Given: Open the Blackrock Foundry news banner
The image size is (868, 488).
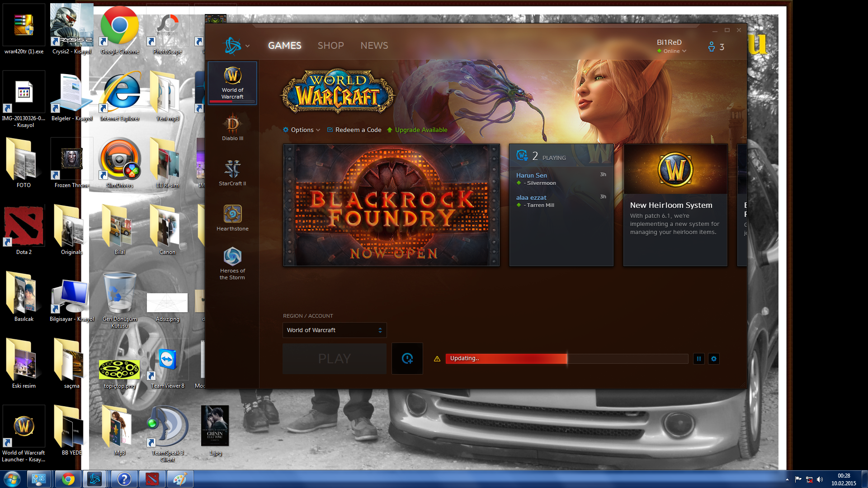Looking at the screenshot, I should tap(392, 205).
